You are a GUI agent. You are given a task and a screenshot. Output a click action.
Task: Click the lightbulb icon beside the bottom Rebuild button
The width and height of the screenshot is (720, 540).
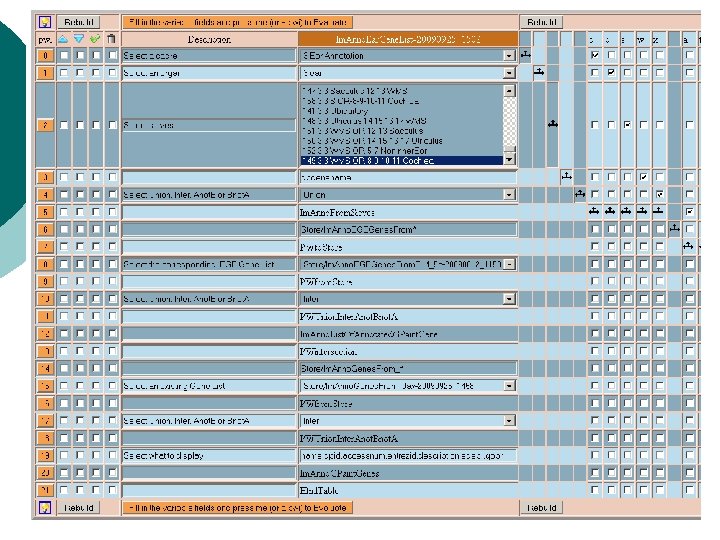click(45, 507)
